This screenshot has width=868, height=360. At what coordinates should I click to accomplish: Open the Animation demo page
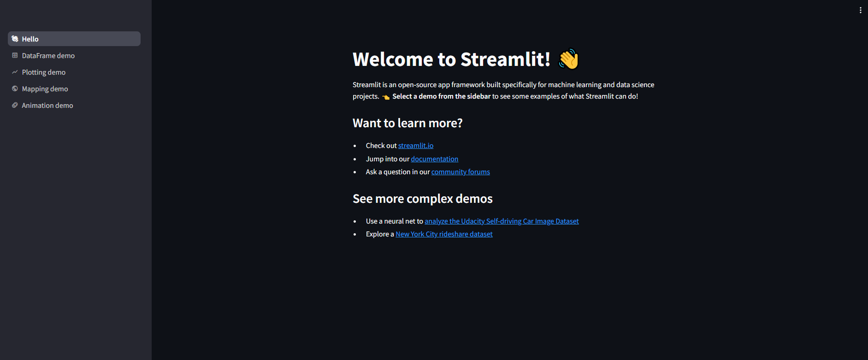74,105
